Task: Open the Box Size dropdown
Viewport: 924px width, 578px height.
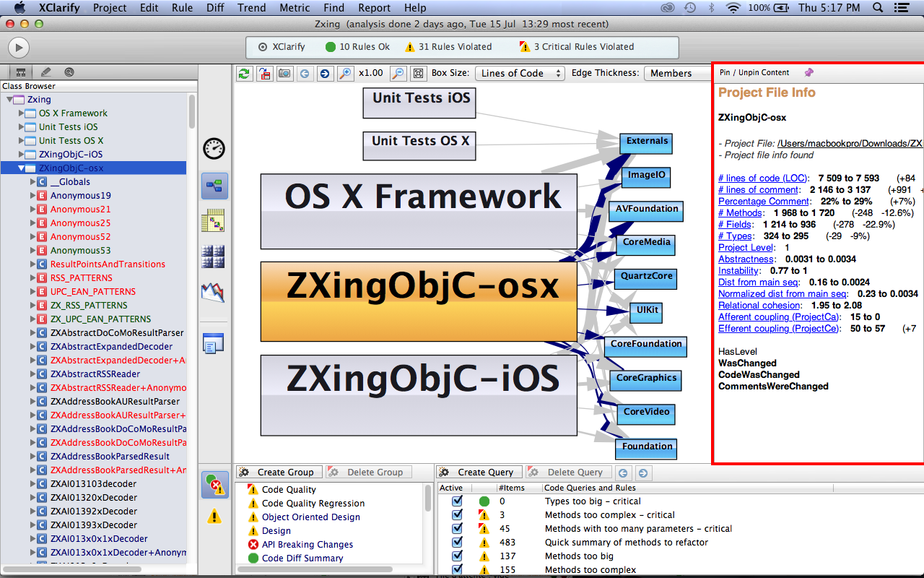Action: click(520, 73)
